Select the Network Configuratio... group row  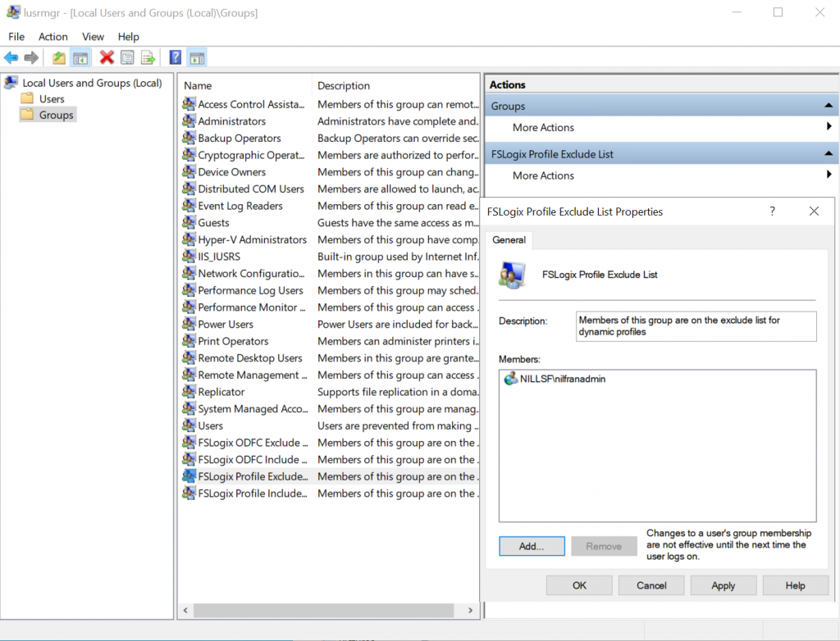(x=330, y=274)
